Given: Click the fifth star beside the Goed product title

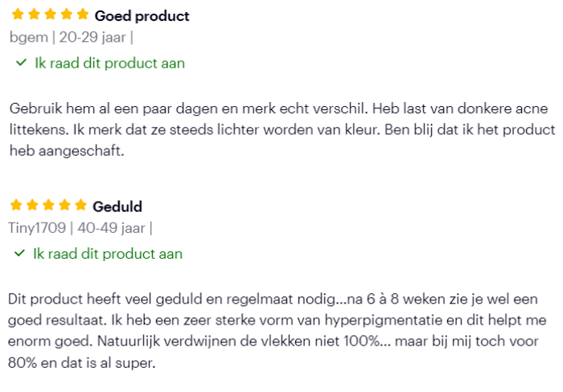Looking at the screenshot, I should pos(82,14).
